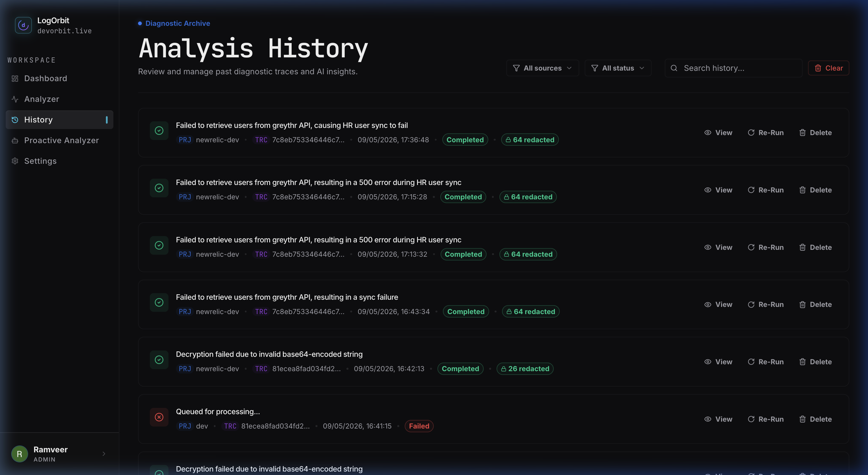
Task: Open 'resulting in a sync failure' entry title
Action: pyautogui.click(x=287, y=297)
